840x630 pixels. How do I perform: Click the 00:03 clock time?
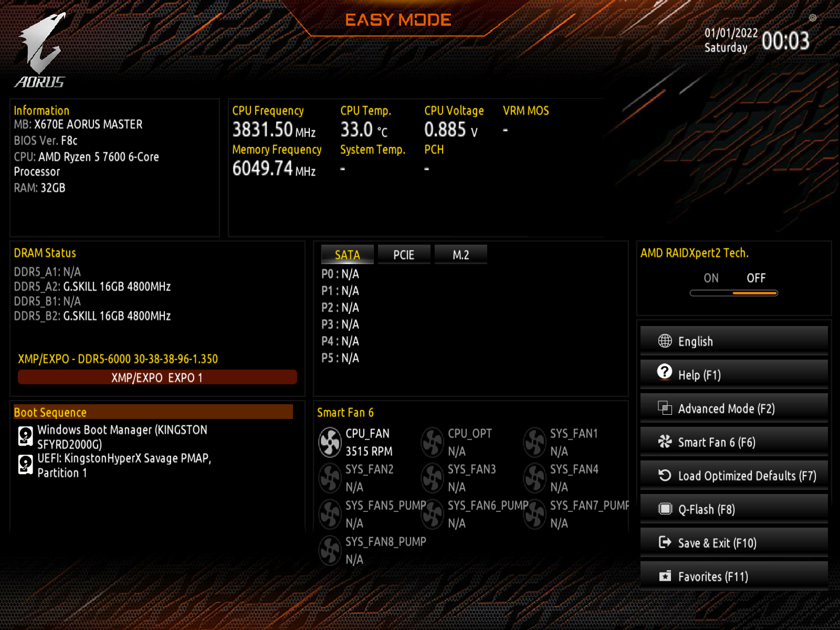pyautogui.click(x=785, y=41)
